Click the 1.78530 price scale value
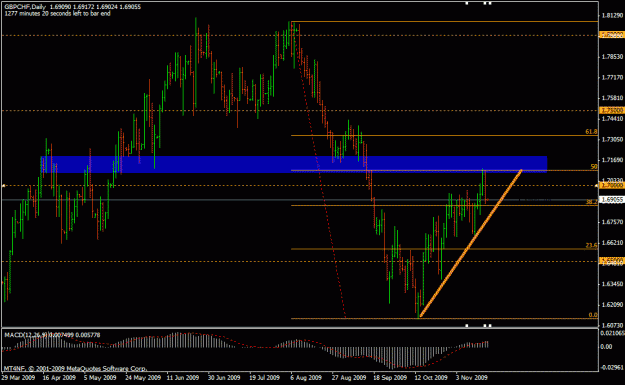 tap(612, 57)
